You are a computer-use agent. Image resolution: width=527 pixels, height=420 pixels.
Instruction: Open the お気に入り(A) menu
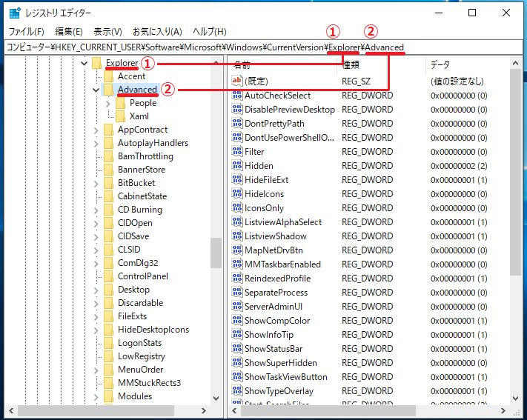157,32
